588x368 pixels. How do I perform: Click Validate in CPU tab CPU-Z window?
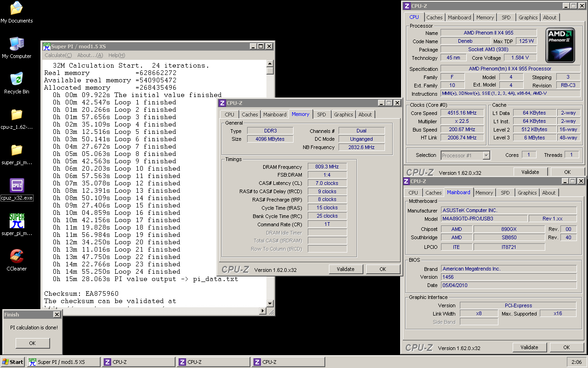(530, 172)
